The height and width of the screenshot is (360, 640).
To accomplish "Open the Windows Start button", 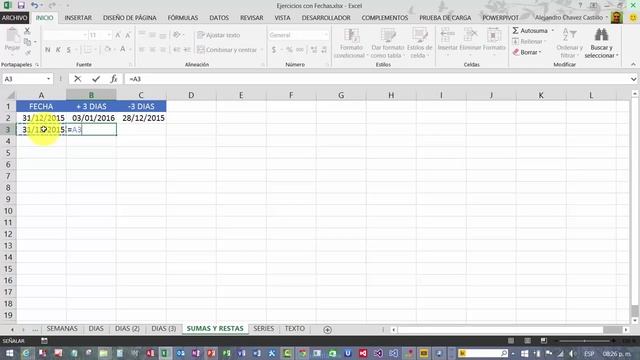I will [x=9, y=353].
